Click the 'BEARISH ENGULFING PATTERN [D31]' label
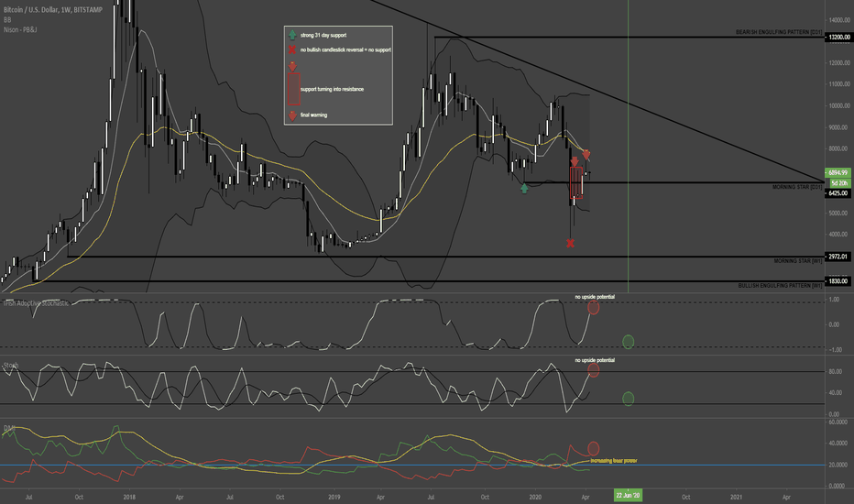Screen dimensions: 854x504 click(779, 32)
